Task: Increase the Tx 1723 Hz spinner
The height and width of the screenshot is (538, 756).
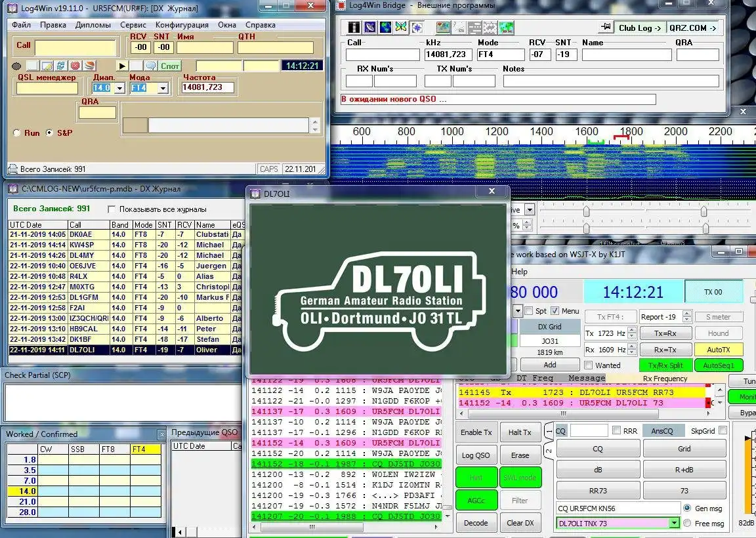Action: click(x=632, y=330)
